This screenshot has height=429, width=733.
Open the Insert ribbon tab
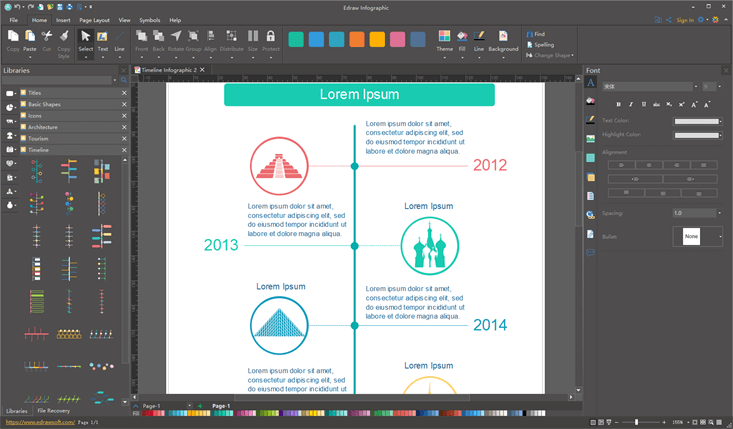tap(63, 20)
